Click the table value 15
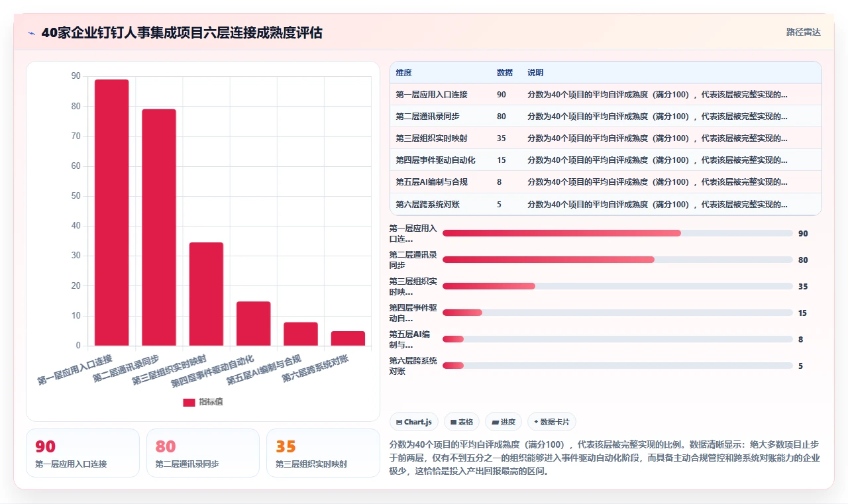Screen dimensions: 848x504 coord(502,160)
